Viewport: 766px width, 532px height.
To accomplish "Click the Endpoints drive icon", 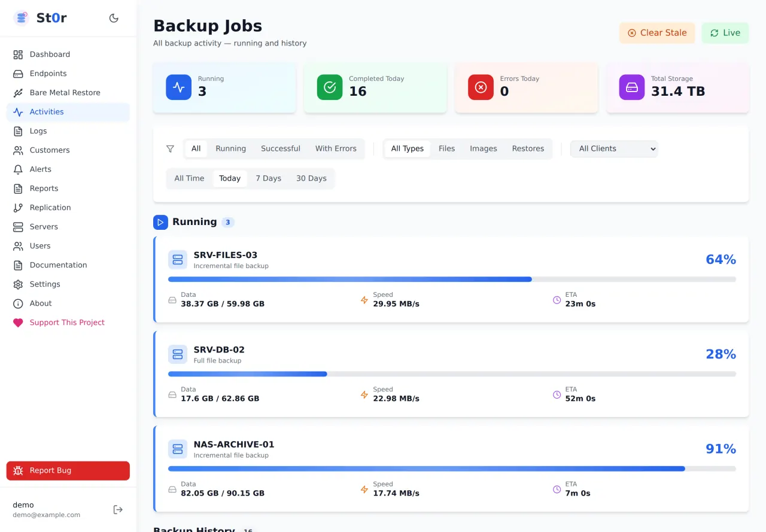I will (18, 74).
